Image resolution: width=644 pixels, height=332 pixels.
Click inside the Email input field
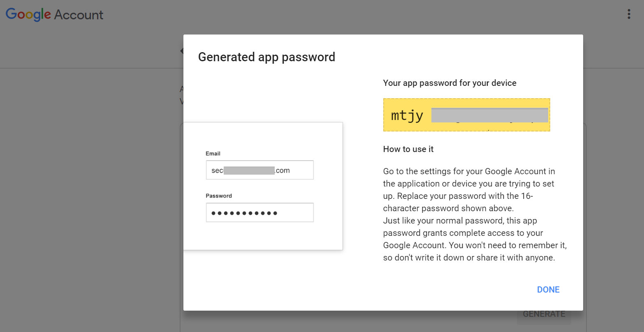coord(259,170)
